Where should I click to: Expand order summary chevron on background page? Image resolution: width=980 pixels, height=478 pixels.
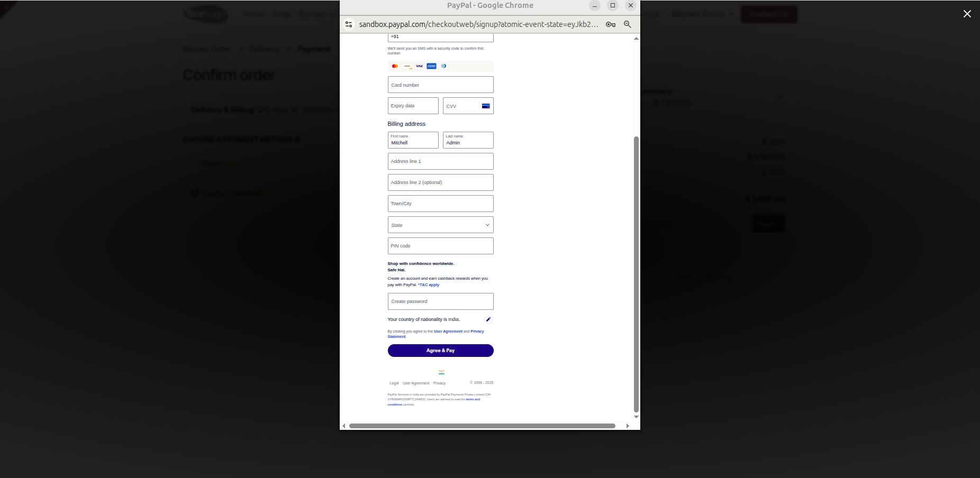tap(780, 97)
